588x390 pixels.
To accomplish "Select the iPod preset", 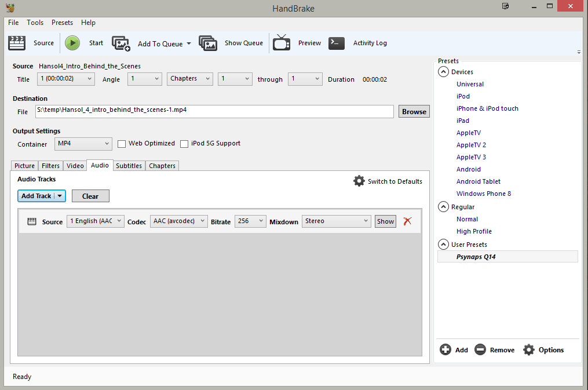I will 463,96.
